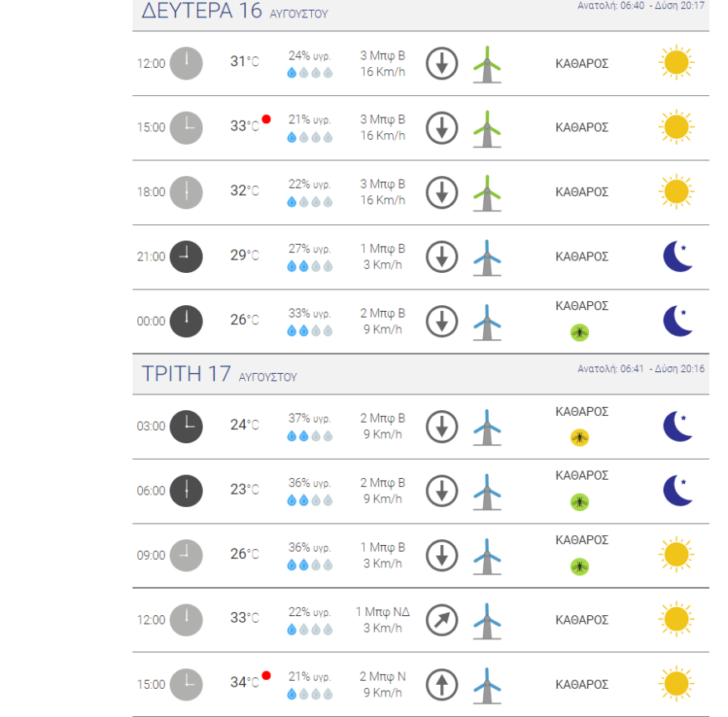The height and width of the screenshot is (717, 728).
Task: Click the diagonal ΝΔ wind direction arrow
Action: (x=442, y=619)
